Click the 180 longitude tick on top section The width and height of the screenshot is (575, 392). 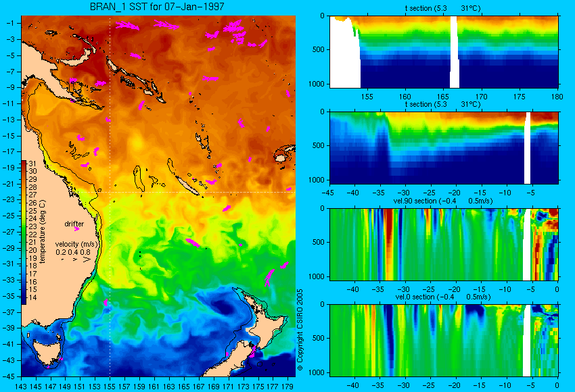click(557, 97)
